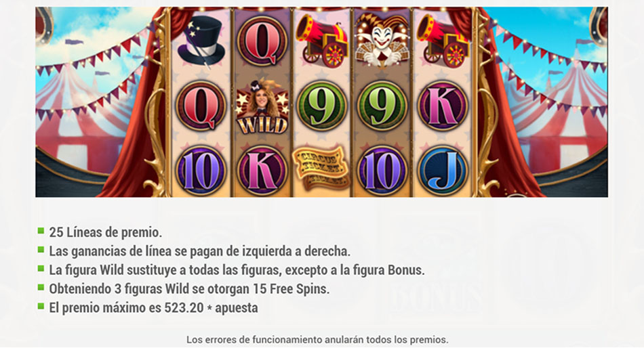Click the blue J symbol
Viewport: 644px width, 348px height.
443,171
